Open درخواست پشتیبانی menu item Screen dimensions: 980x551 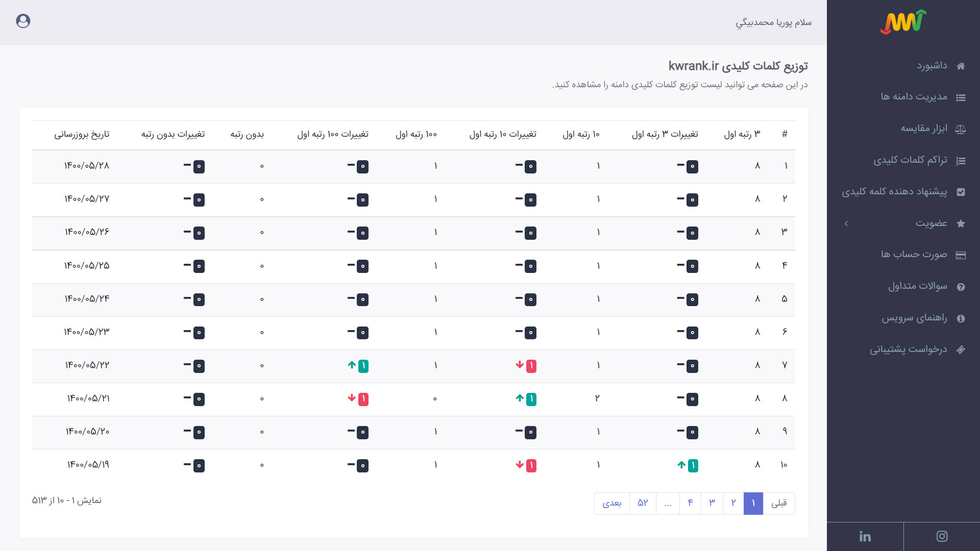903,349
